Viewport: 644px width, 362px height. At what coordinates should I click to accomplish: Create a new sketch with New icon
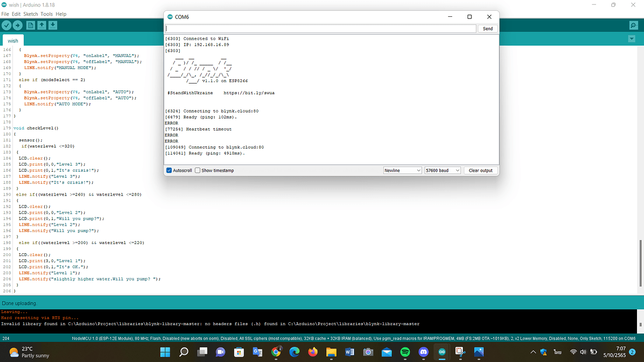[x=31, y=25]
